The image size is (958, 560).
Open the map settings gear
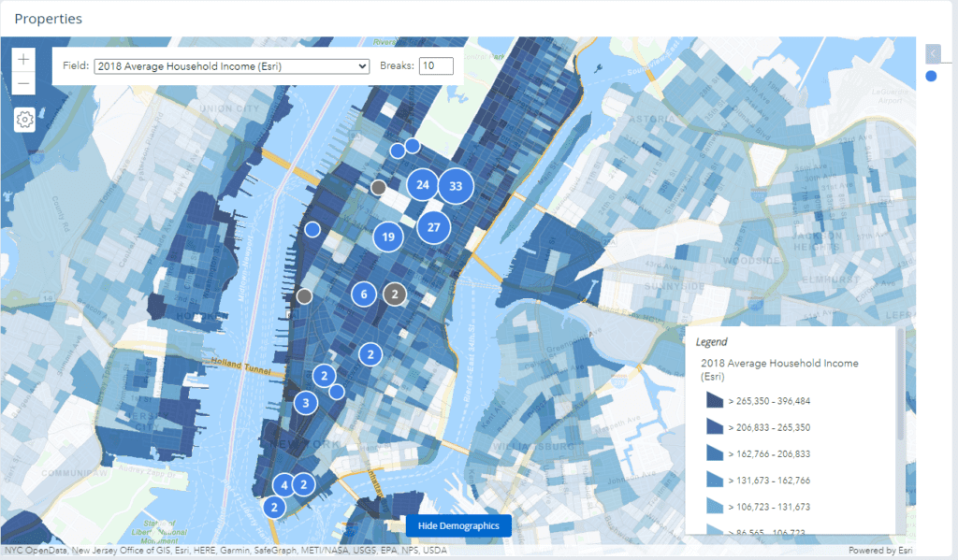click(23, 120)
